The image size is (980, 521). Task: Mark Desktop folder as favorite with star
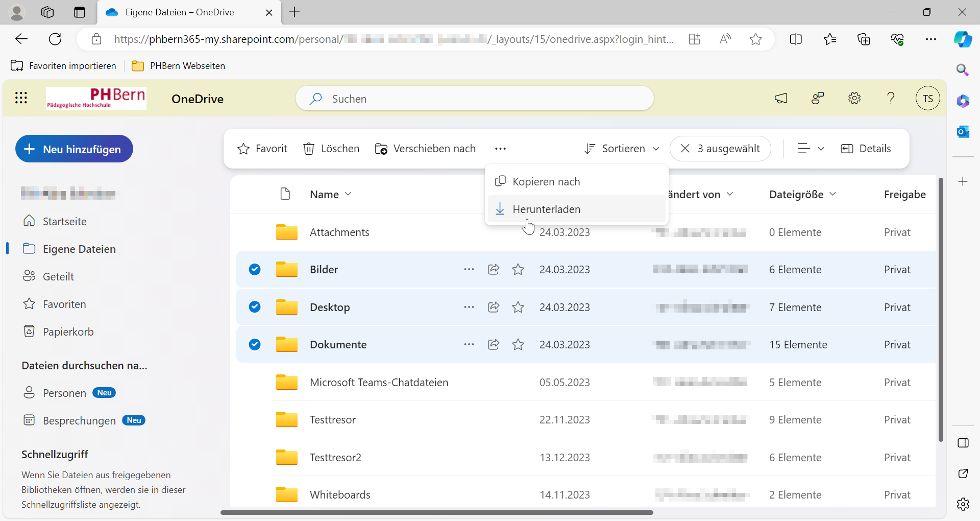click(x=518, y=307)
